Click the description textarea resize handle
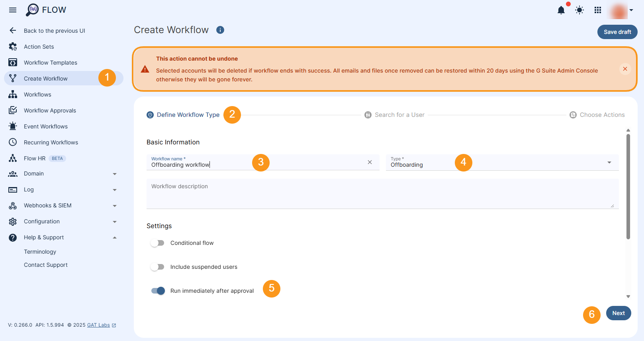Image resolution: width=644 pixels, height=341 pixels. coord(612,206)
